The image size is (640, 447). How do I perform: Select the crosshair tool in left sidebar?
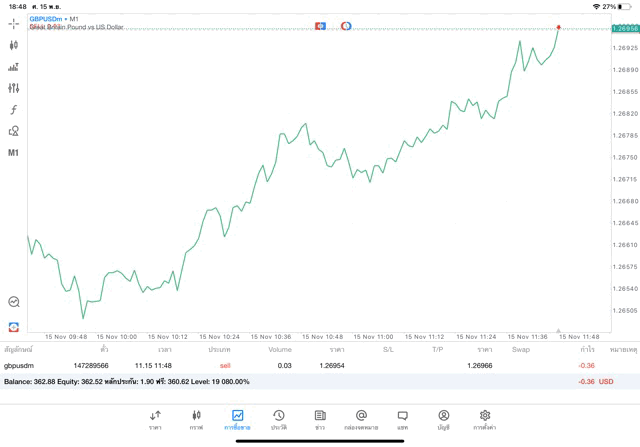pyautogui.click(x=14, y=22)
